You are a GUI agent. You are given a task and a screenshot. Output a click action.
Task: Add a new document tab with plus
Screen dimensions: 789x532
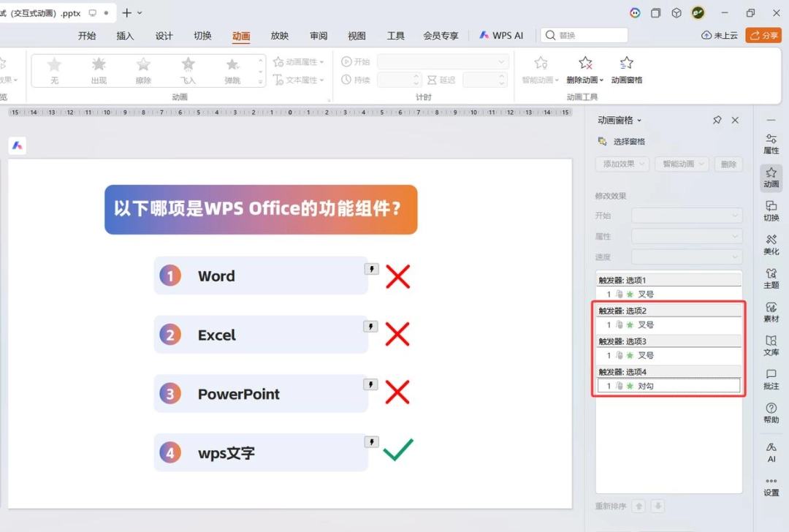127,13
